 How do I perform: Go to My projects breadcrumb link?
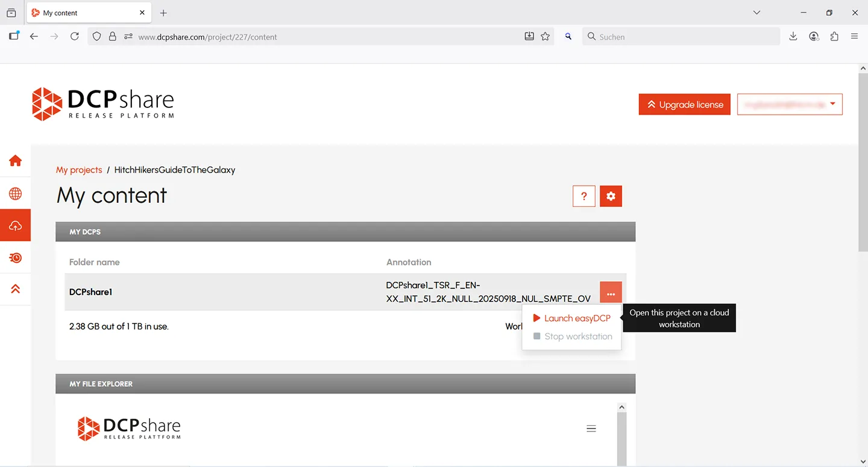coord(79,170)
